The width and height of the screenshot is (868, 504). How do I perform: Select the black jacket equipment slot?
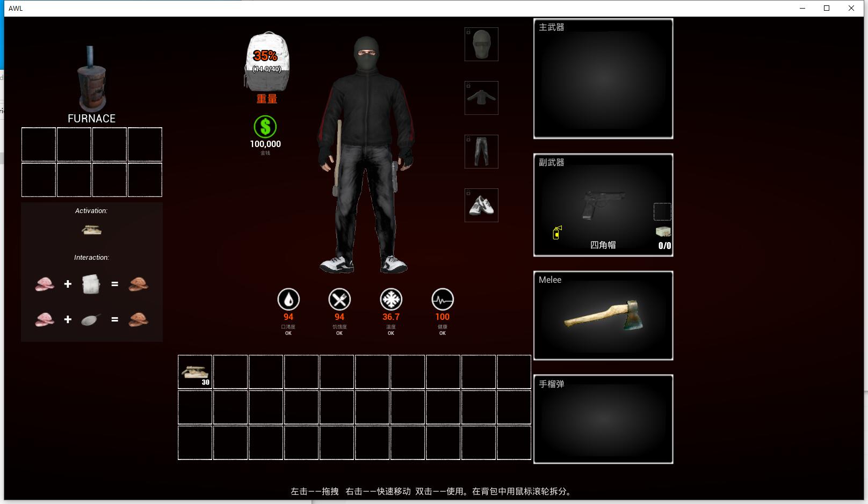point(481,98)
